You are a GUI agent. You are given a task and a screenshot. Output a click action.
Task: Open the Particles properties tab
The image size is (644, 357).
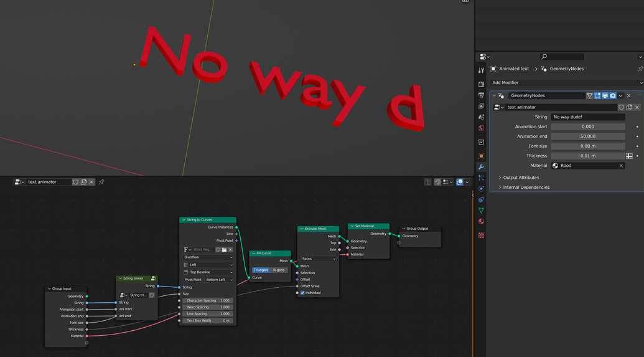point(481,178)
